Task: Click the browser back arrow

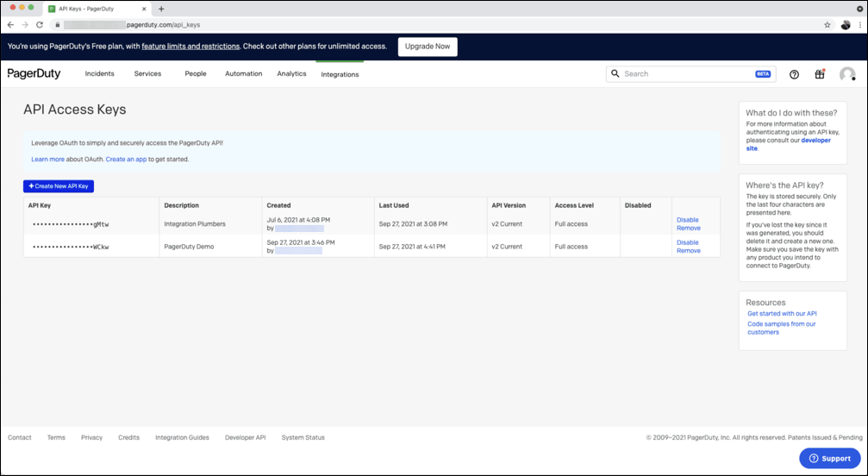Action: [10, 25]
